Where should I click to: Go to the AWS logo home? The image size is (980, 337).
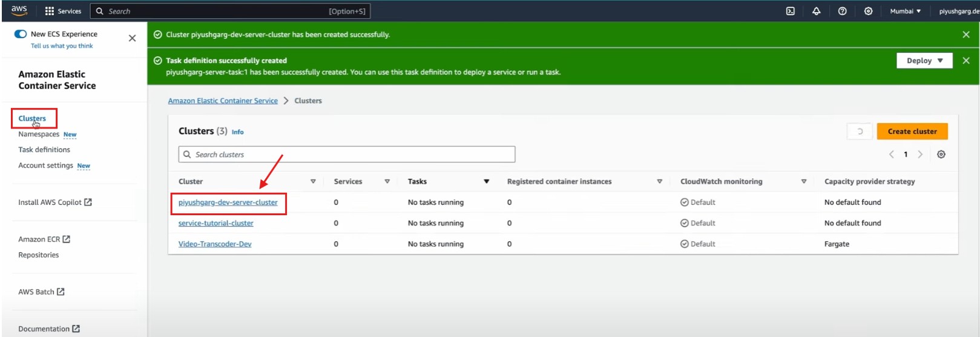coord(19,10)
